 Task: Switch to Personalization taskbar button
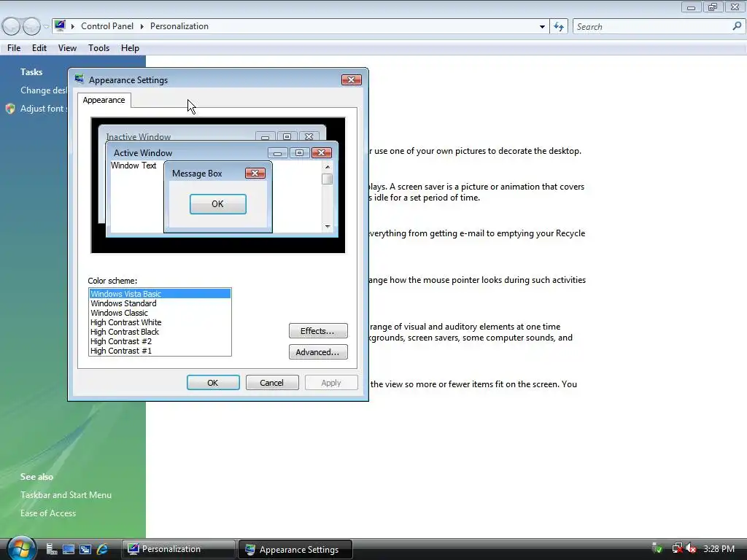click(178, 549)
